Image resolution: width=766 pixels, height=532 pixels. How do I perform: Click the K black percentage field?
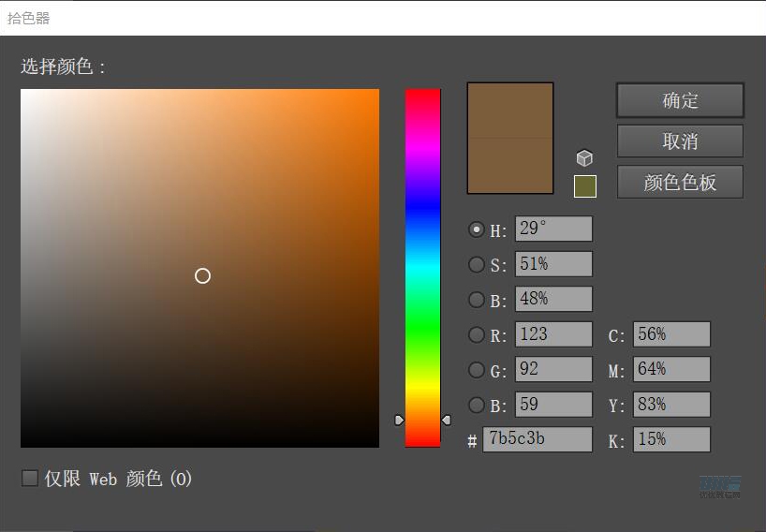click(670, 439)
